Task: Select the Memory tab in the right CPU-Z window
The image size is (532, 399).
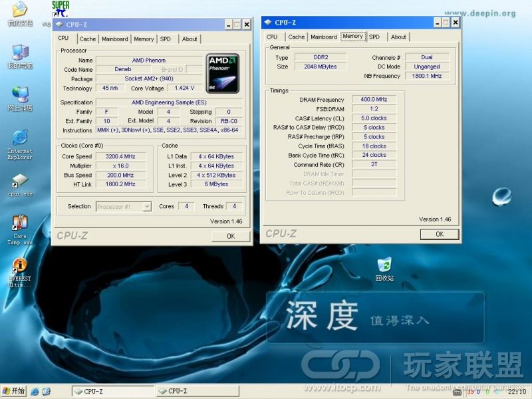Action: coord(353,36)
